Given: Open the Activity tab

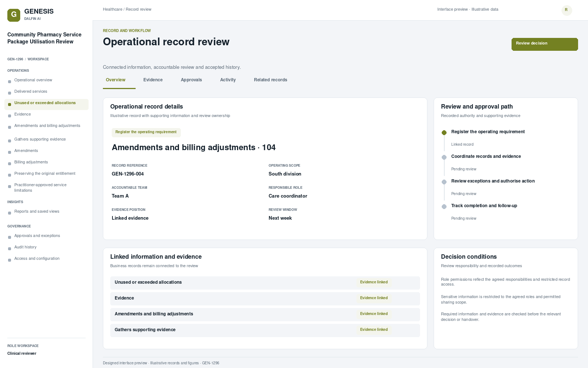Looking at the screenshot, I should click(x=228, y=80).
